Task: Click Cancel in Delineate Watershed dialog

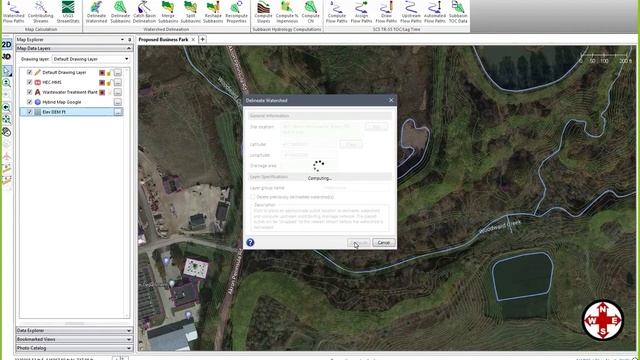Action: click(384, 242)
